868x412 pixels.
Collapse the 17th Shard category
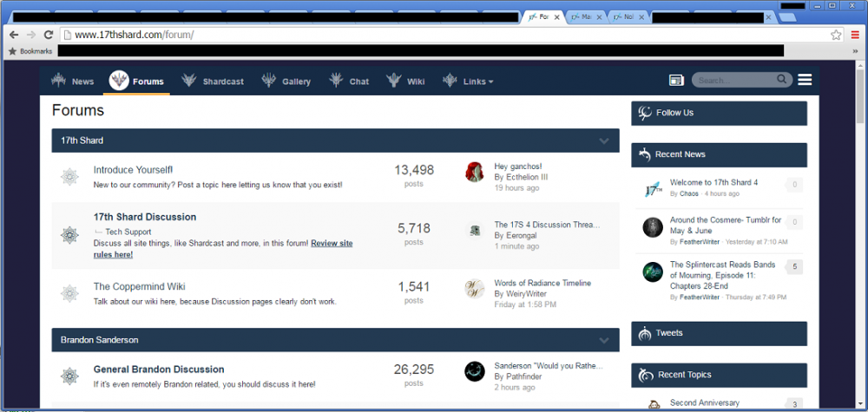(604, 141)
